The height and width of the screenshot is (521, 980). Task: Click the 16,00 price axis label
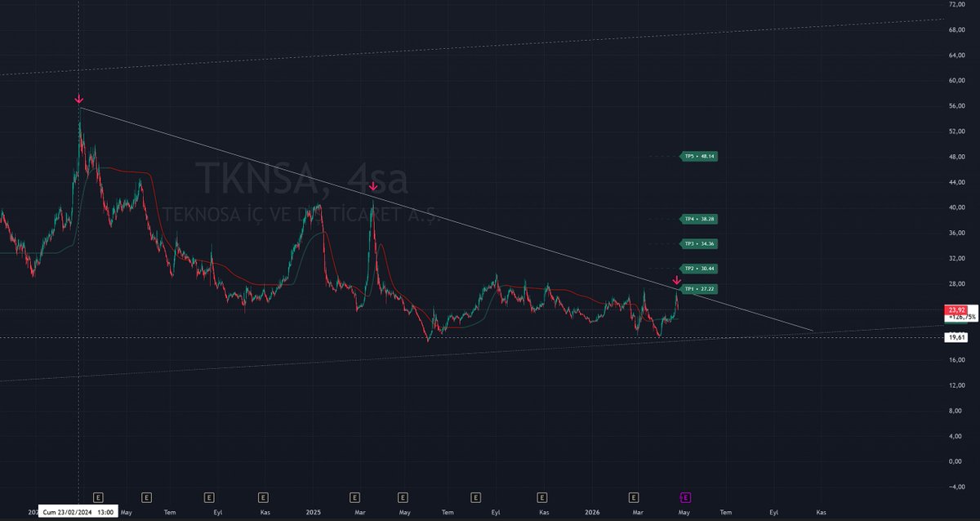pos(957,360)
